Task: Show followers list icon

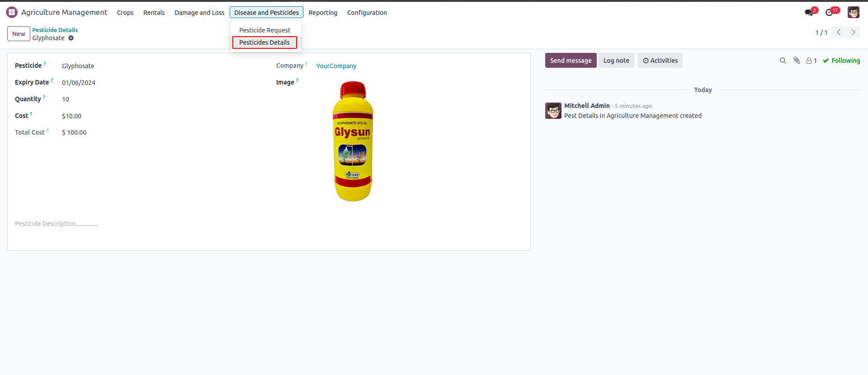Action: (x=811, y=61)
